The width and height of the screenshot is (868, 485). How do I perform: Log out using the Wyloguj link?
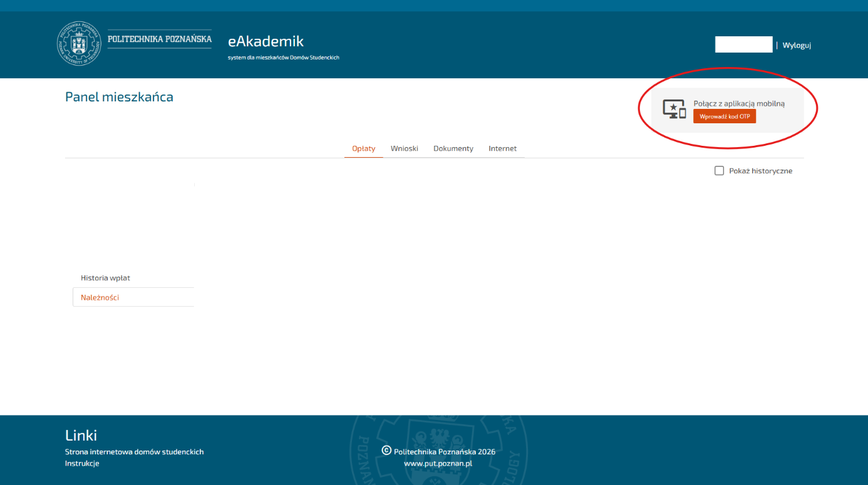[797, 45]
